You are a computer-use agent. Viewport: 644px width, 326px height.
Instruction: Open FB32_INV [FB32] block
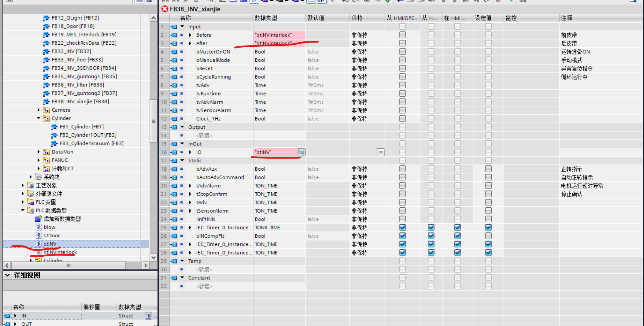(71, 51)
